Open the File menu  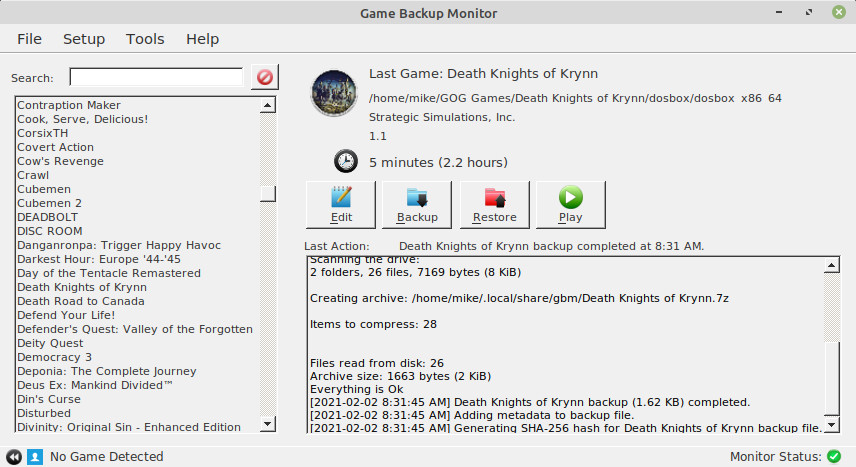click(29, 39)
